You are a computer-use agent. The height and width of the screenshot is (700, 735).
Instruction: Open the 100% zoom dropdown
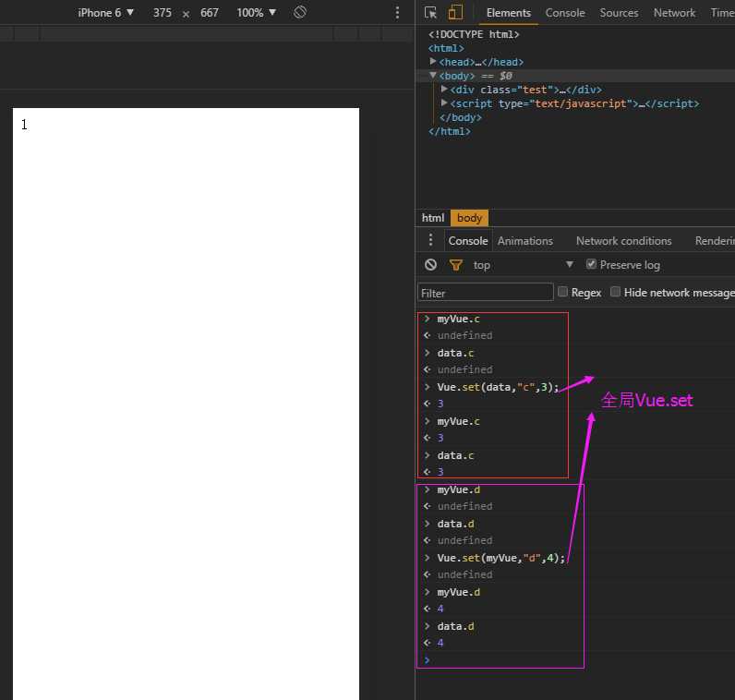click(256, 13)
